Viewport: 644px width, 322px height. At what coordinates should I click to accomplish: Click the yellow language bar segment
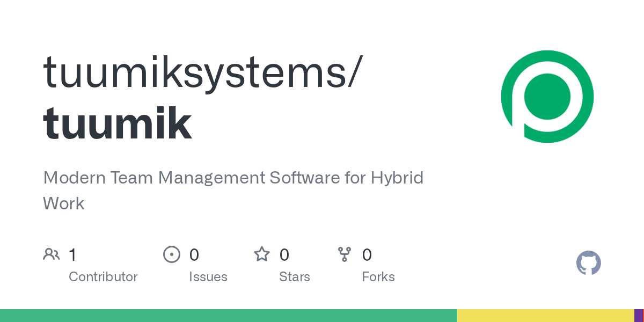click(545, 316)
